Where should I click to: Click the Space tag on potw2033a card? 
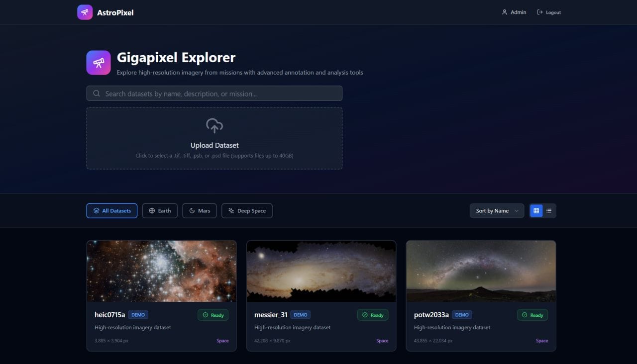coord(542,341)
